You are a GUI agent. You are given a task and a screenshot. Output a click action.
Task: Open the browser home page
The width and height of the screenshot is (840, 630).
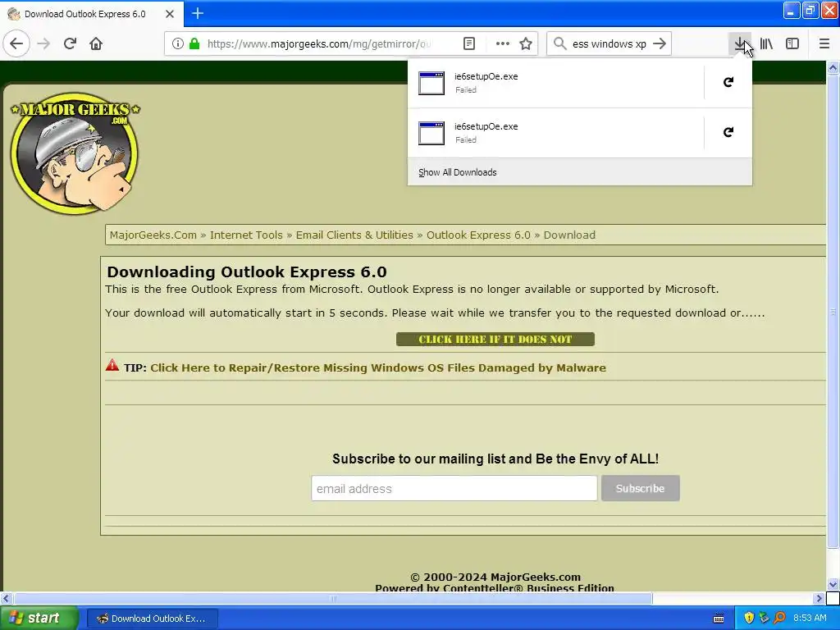pyautogui.click(x=96, y=44)
